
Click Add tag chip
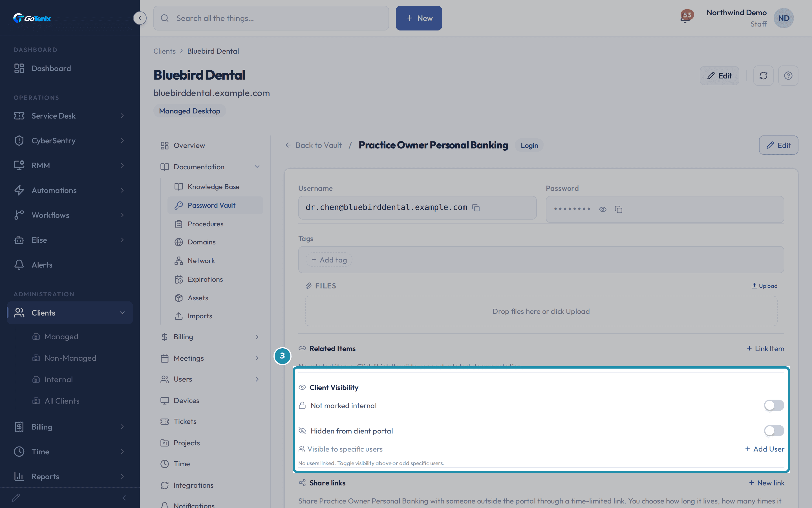[329, 260]
